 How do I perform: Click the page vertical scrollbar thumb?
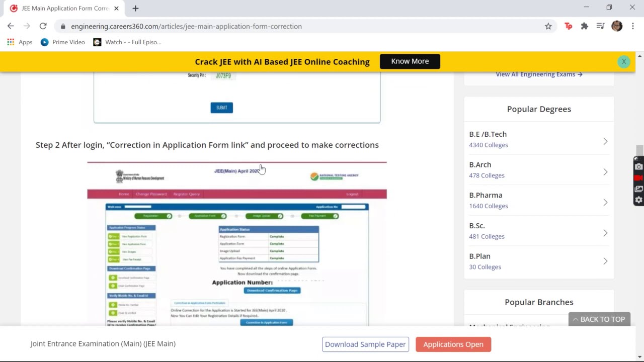click(639, 151)
